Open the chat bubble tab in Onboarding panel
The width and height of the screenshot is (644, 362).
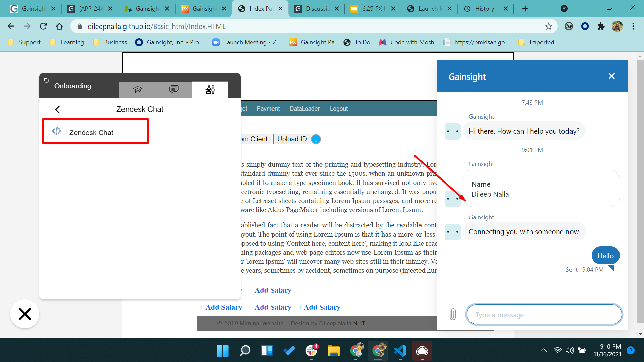click(x=174, y=90)
